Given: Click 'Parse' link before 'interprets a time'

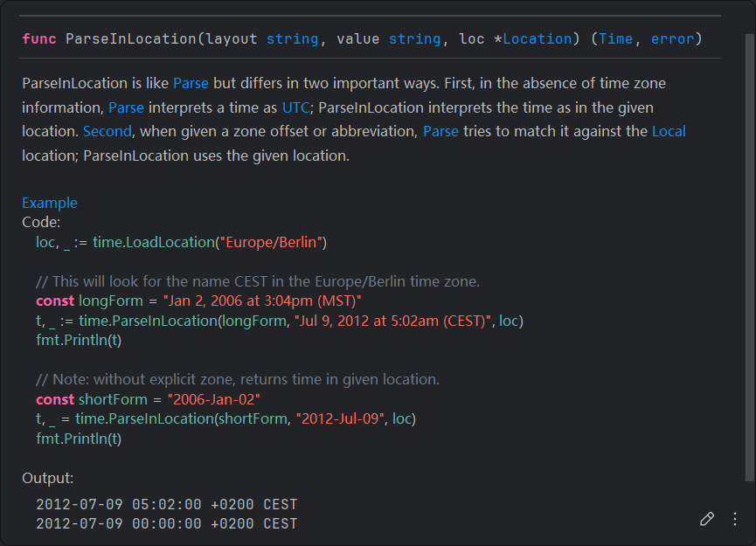Looking at the screenshot, I should coord(126,107).
